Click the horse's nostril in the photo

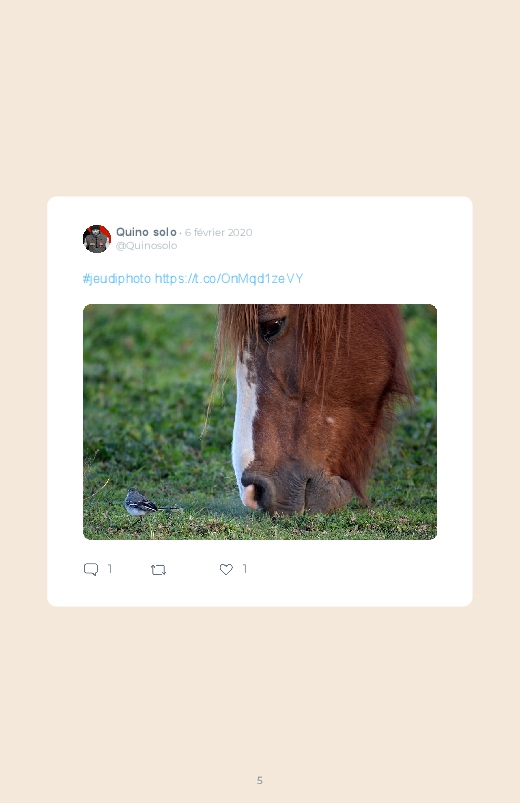pyautogui.click(x=255, y=491)
